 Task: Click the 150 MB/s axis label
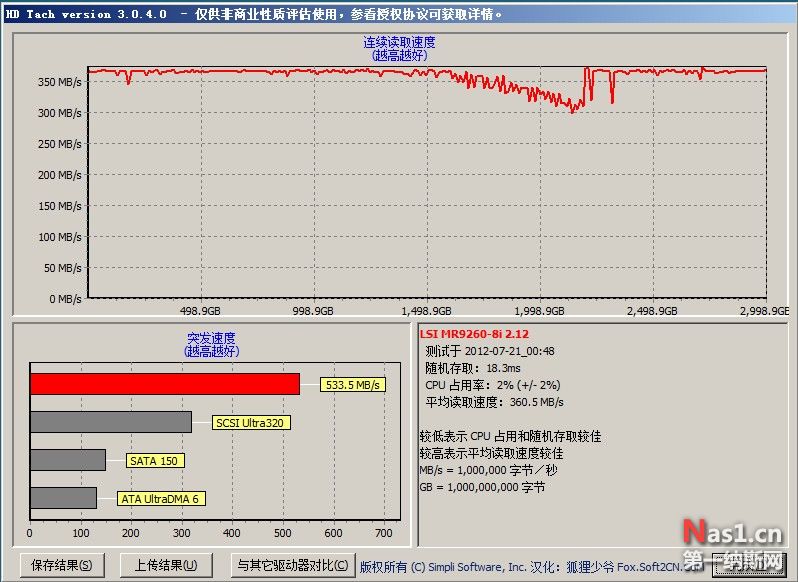click(x=60, y=206)
